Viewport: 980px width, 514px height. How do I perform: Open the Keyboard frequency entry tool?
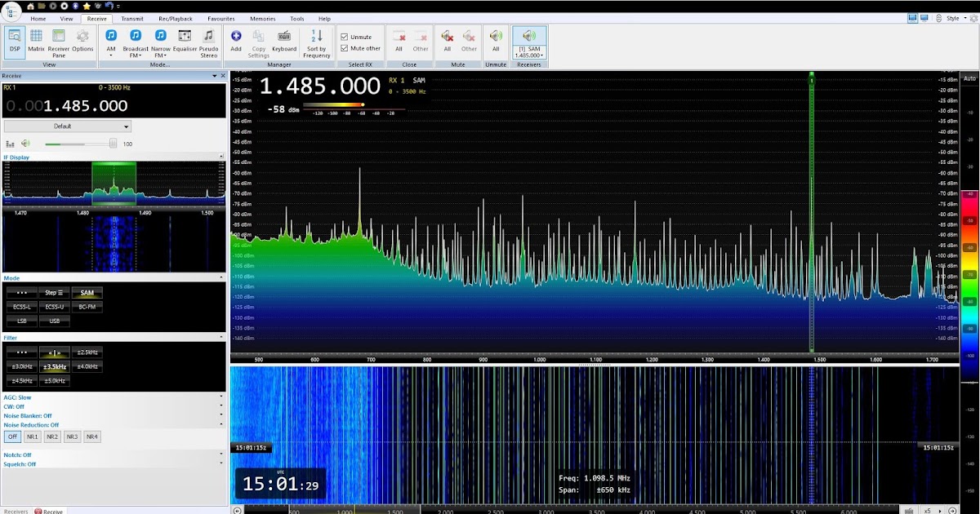click(283, 40)
